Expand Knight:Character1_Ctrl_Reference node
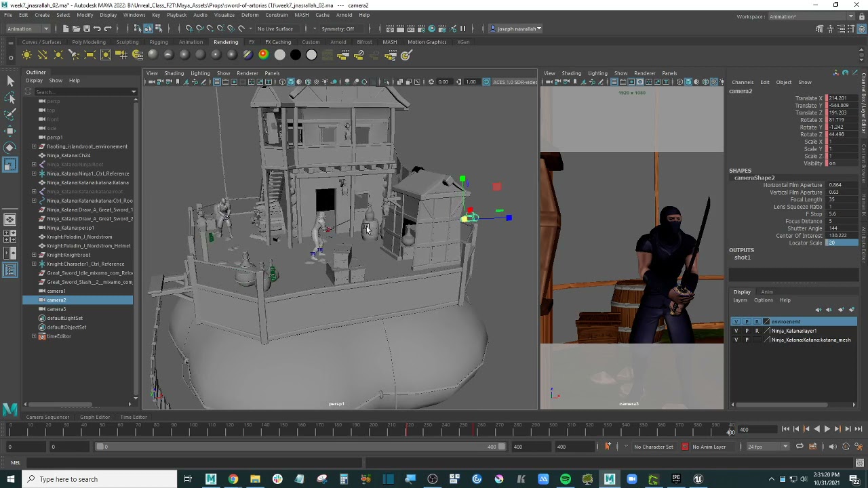This screenshot has height=488, width=868. 34,264
